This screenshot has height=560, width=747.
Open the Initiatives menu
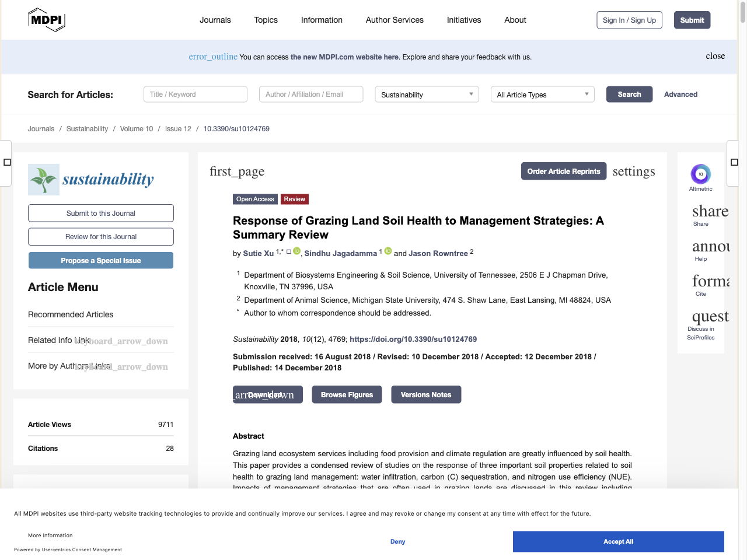tap(463, 20)
